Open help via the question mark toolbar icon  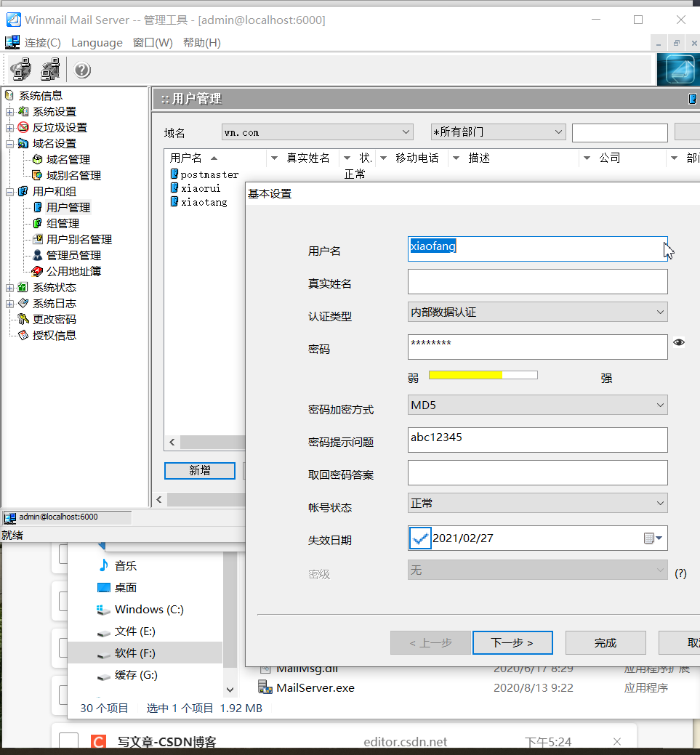(x=81, y=70)
